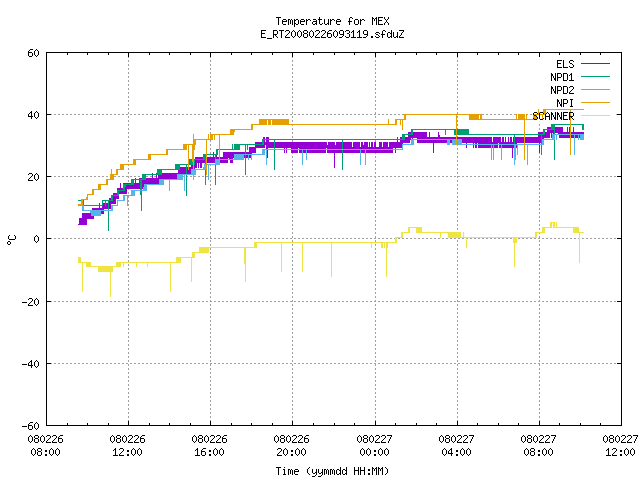This screenshot has width=640, height=480.
Task: Click the x-axis label 080226 20:00
Action: point(291,446)
